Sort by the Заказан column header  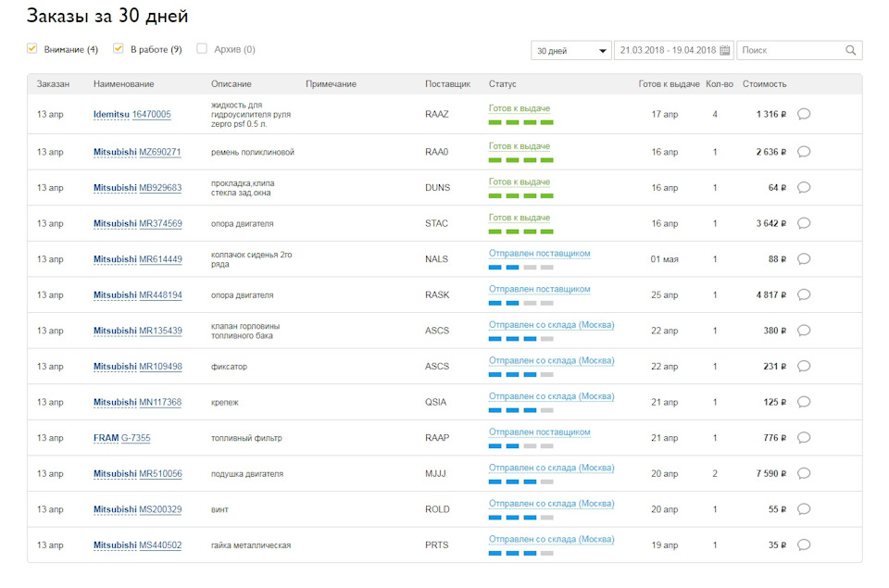[53, 84]
